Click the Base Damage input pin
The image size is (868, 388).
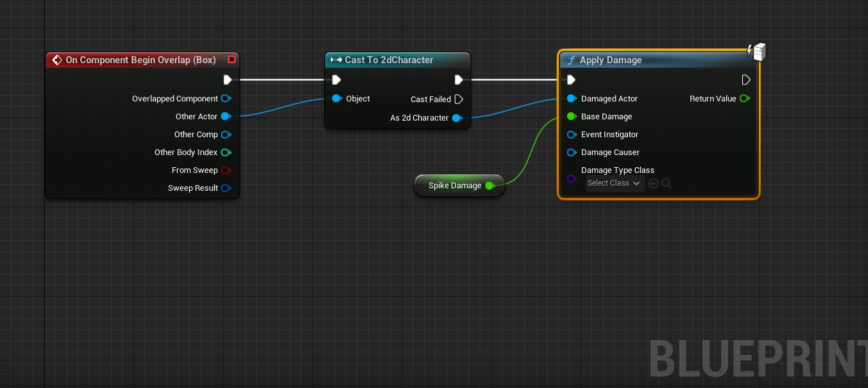[x=572, y=117]
